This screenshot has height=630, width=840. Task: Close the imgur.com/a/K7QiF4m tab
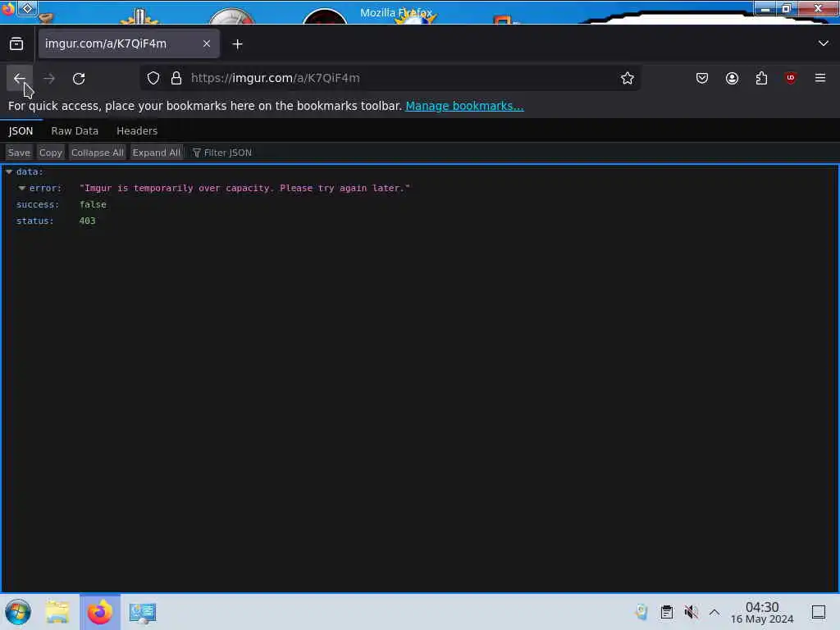[x=207, y=43]
